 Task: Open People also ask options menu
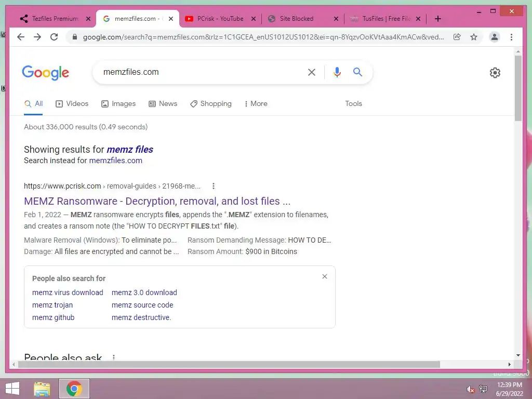pyautogui.click(x=114, y=357)
